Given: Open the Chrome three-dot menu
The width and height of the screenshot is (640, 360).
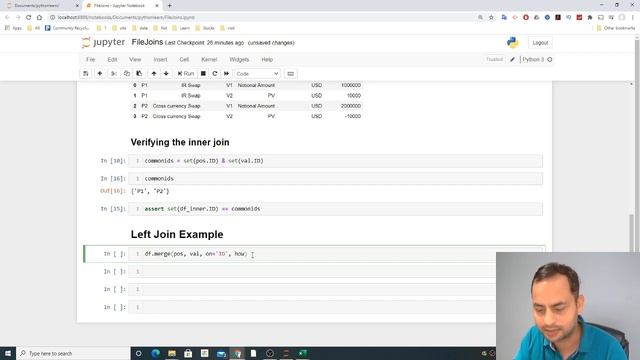Looking at the screenshot, I should [x=633, y=17].
